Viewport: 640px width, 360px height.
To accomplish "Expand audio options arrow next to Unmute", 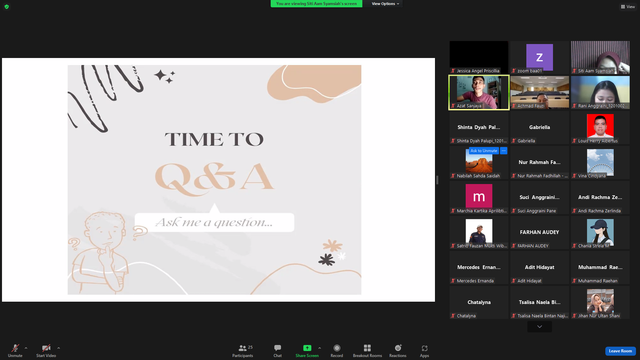I will [26, 348].
